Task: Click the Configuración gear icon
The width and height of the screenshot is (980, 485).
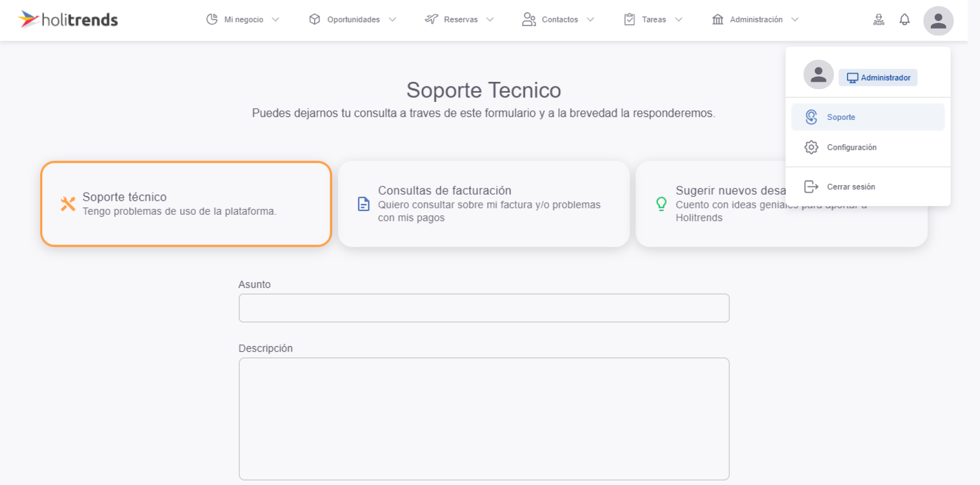Action: [x=811, y=147]
